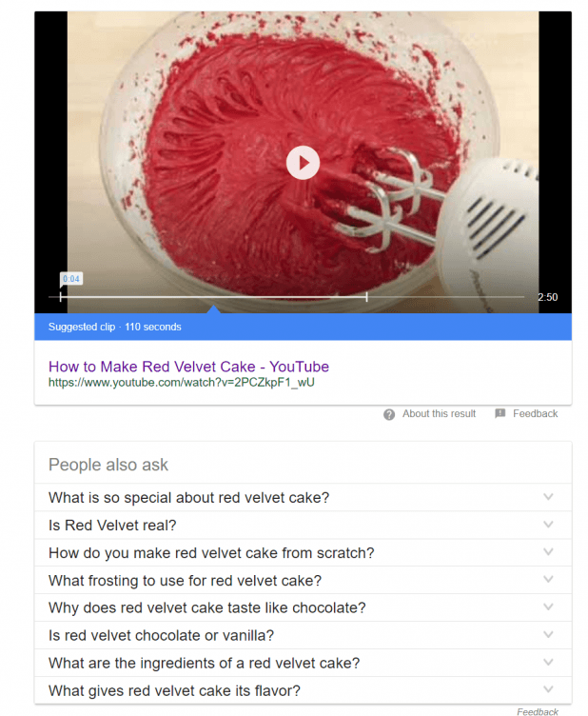Click the Suggested clip 110 seconds banner
The image size is (588, 716).
click(303, 327)
